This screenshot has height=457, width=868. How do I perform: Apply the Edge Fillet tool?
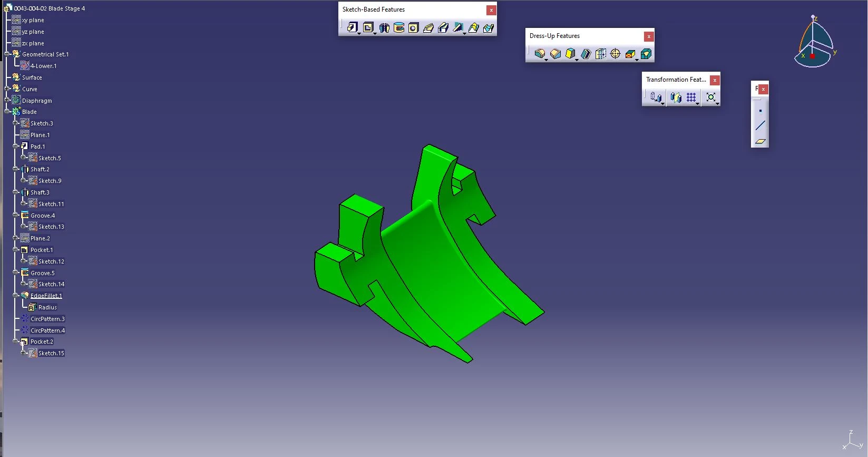539,54
